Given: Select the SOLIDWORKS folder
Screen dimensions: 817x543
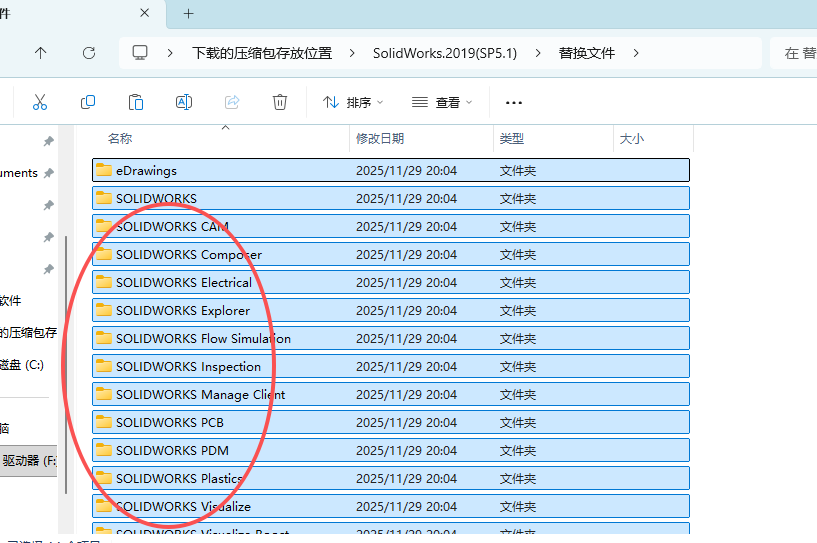Looking at the screenshot, I should tap(391, 199).
